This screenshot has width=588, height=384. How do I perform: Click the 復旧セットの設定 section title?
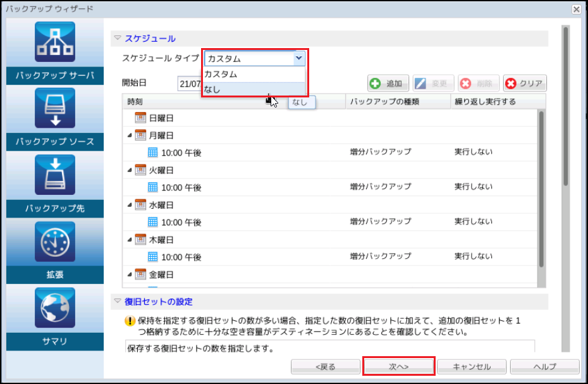point(159,301)
